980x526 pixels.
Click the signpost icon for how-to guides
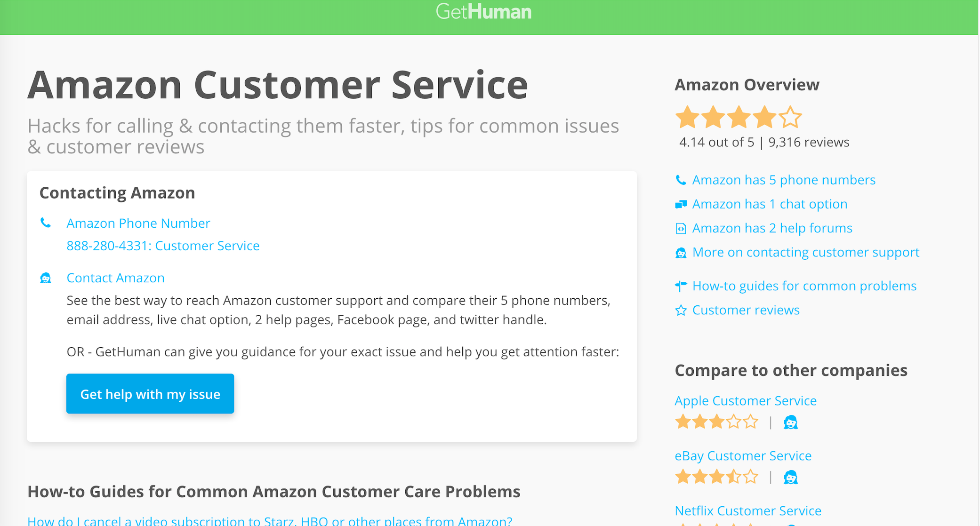click(x=681, y=286)
